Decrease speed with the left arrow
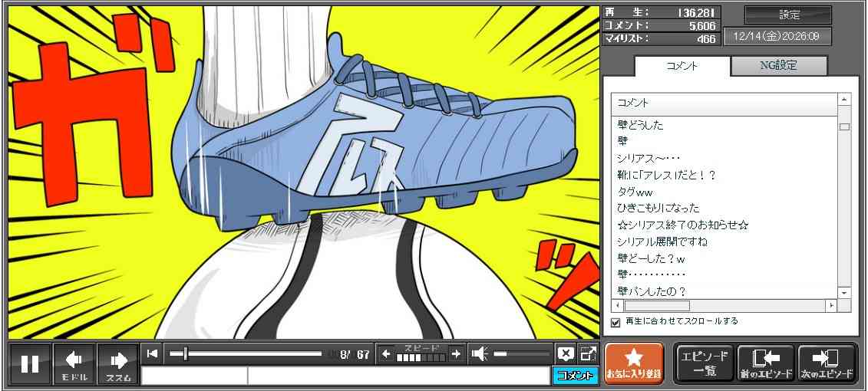Image resolution: width=868 pixels, height=391 pixels. click(386, 353)
